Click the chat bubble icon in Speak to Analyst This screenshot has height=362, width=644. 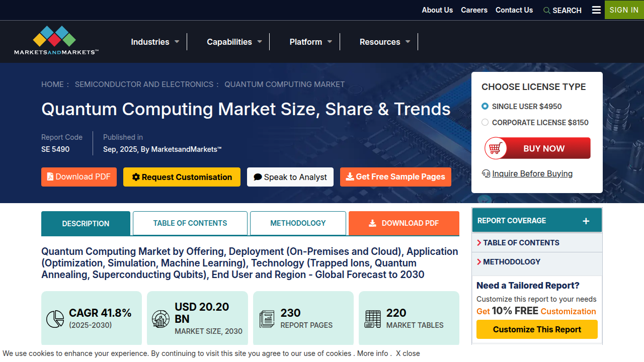(x=258, y=177)
